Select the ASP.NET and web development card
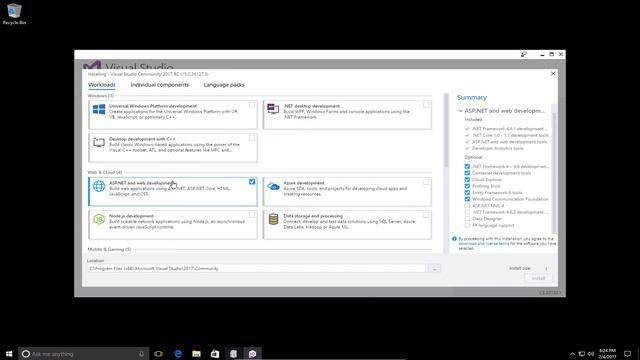Screen dimensions: 640x360 (x=173, y=191)
